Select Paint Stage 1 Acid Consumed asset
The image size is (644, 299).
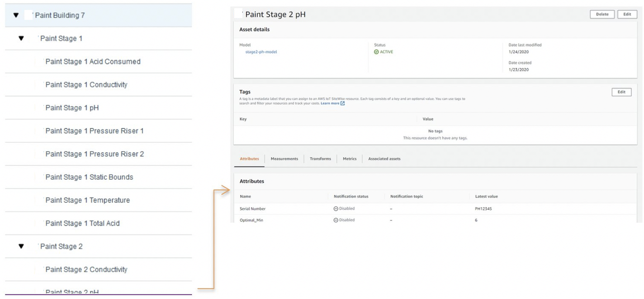pos(93,61)
